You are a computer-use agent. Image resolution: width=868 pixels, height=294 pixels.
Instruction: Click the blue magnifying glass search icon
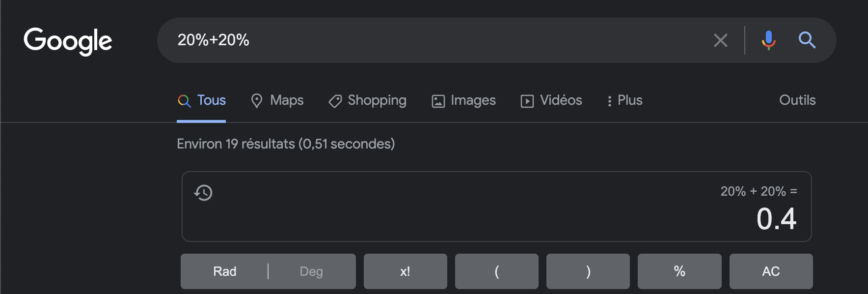(807, 40)
